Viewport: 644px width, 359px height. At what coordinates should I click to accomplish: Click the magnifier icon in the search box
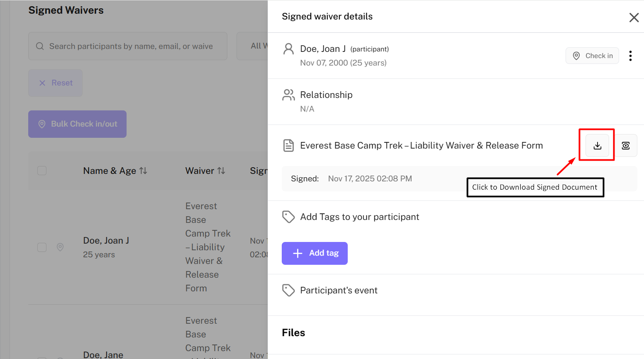coord(40,46)
